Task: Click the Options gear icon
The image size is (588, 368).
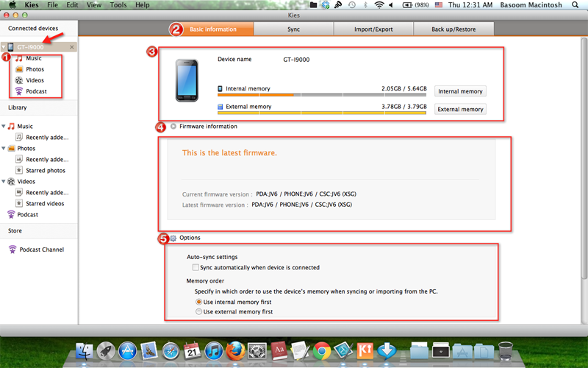Action: pos(173,238)
